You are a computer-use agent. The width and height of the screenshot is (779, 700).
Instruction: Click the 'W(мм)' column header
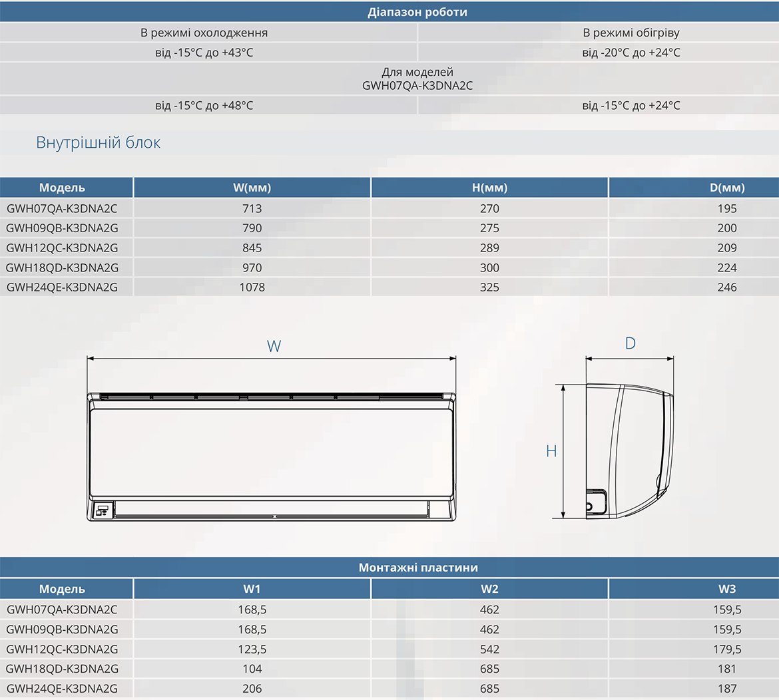coord(252,188)
